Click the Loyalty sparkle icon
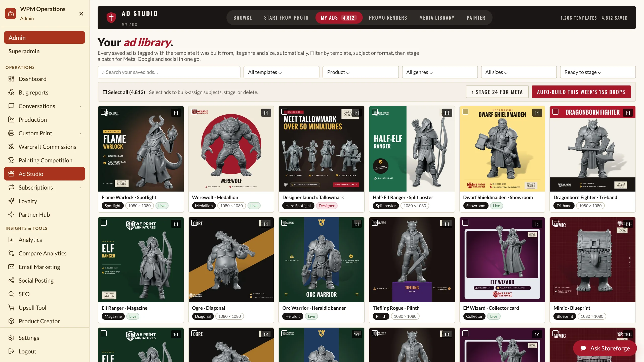This screenshot has height=362, width=644. (11, 201)
